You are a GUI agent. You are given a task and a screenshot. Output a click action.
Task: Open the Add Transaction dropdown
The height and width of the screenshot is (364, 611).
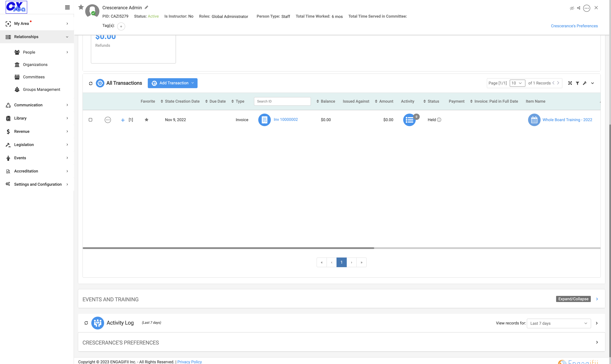(172, 83)
